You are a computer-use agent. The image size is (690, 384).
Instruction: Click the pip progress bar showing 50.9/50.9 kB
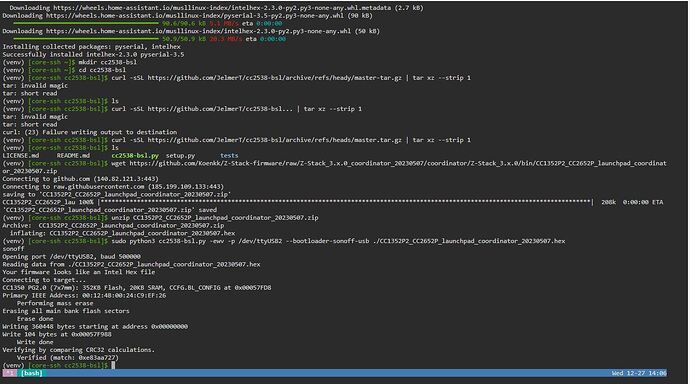(86, 39)
